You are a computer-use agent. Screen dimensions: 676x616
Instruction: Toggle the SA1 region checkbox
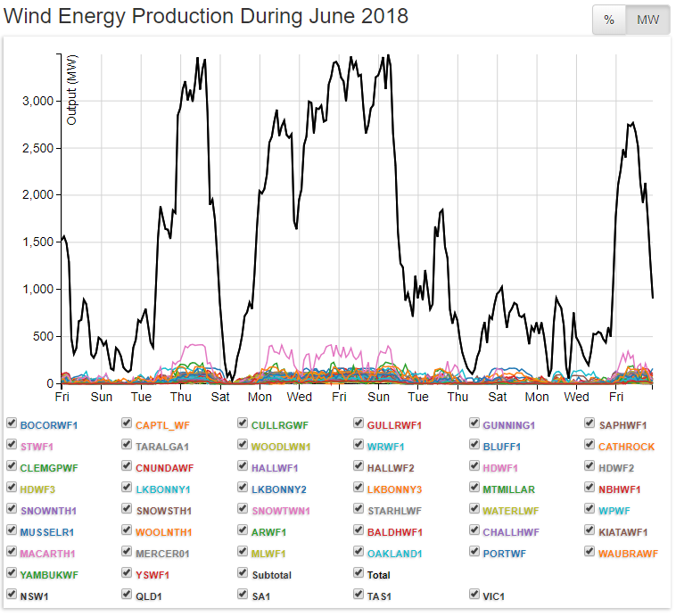[243, 594]
